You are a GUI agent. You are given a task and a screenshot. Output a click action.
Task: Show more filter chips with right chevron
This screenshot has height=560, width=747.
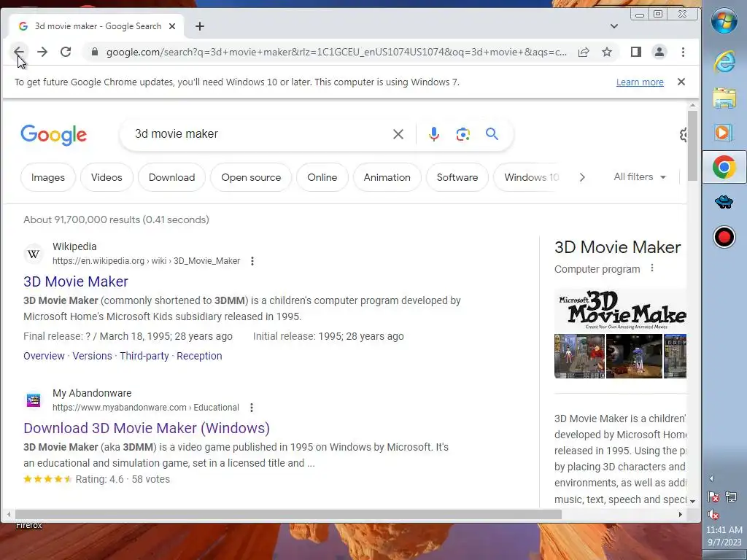[x=582, y=177]
